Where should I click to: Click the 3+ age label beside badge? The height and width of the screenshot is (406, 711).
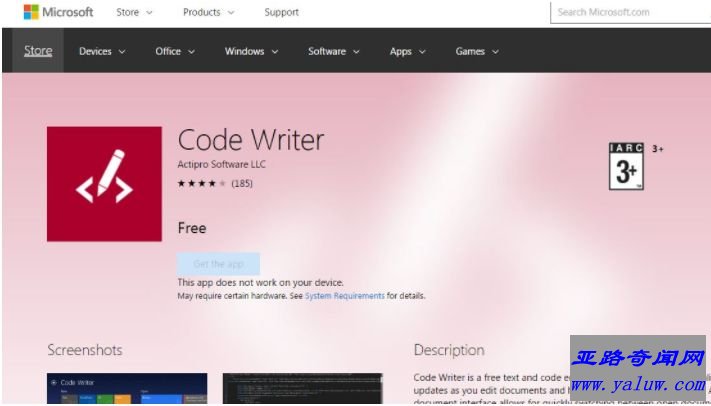(657, 149)
